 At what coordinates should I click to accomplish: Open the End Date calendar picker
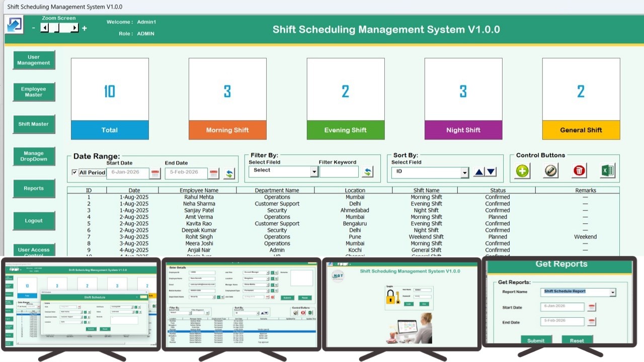coord(214,173)
